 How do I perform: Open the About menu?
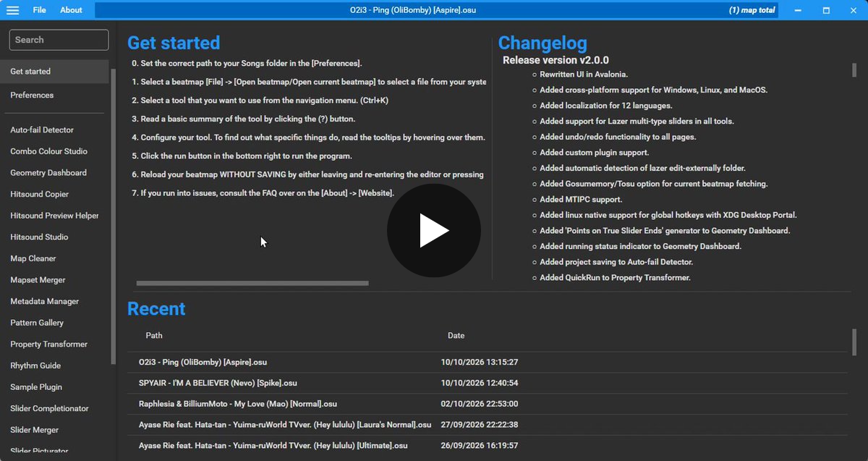[71, 10]
